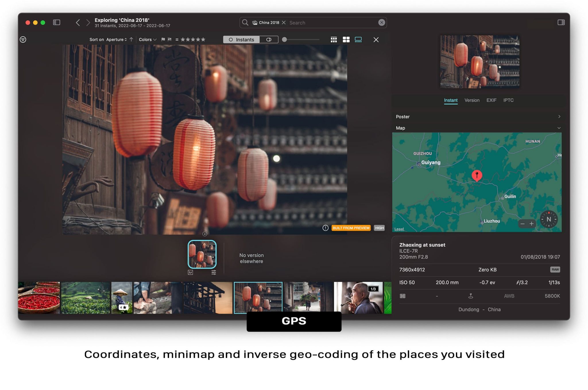This screenshot has width=588, height=390.
Task: Click the magnifying glass search icon
Action: pyautogui.click(x=245, y=22)
